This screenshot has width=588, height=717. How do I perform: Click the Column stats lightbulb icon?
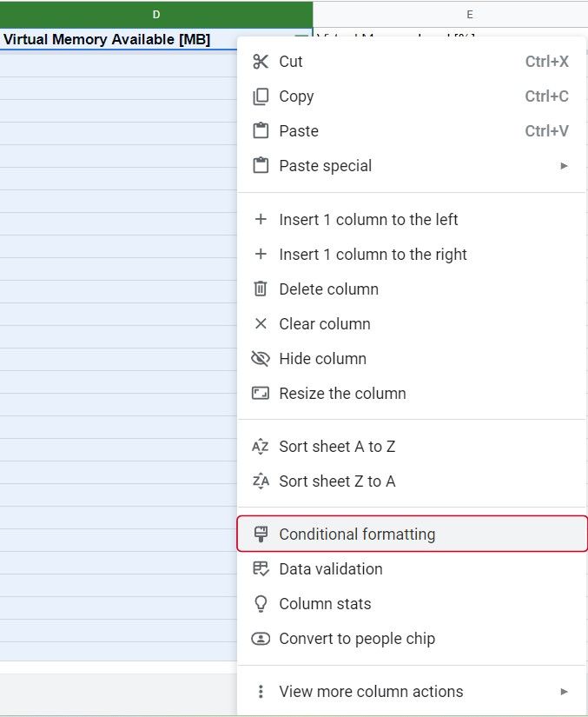click(261, 604)
